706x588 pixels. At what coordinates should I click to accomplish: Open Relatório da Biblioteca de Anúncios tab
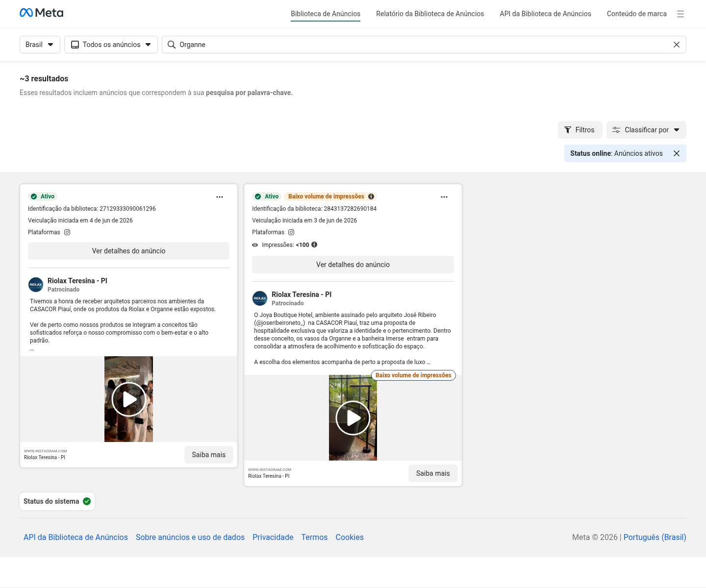point(430,14)
